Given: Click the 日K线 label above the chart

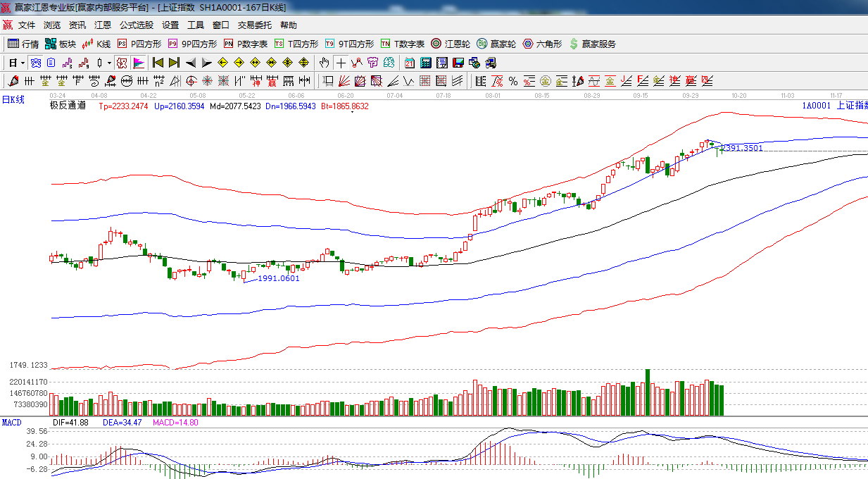Looking at the screenshot, I should click(13, 100).
